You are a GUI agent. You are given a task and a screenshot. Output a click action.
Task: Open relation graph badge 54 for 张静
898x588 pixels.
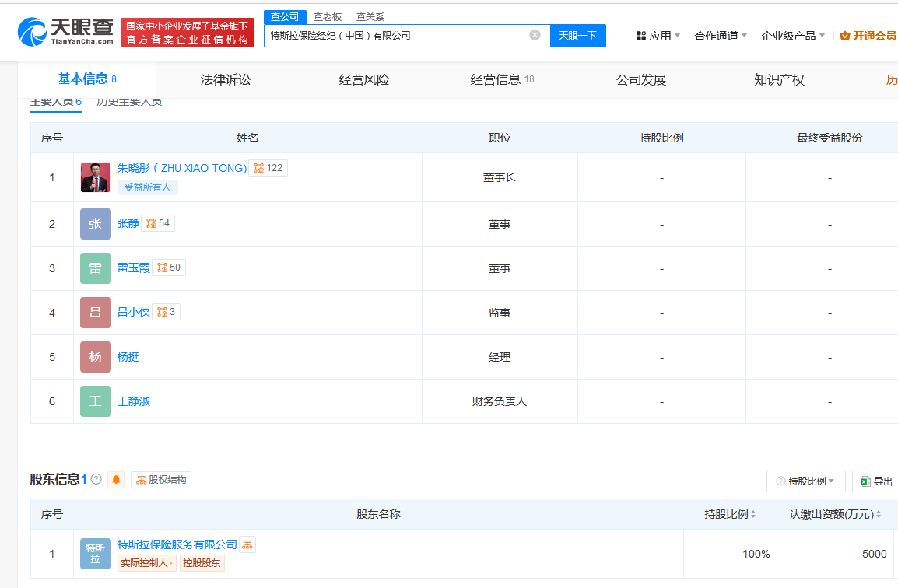tap(157, 223)
